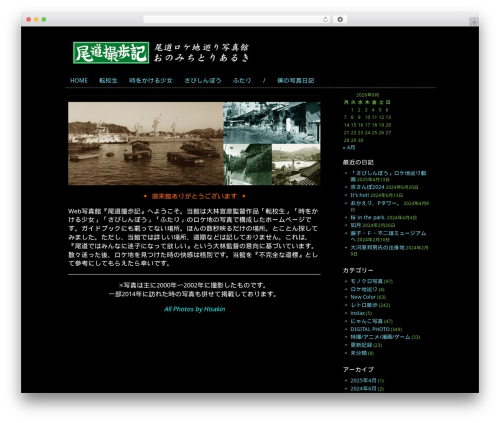Click the green maximize window button
Image resolution: width=500 pixels, height=423 pixels.
point(44,19)
